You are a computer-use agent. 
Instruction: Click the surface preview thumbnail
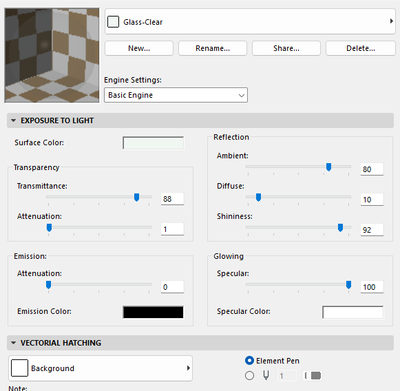52,55
